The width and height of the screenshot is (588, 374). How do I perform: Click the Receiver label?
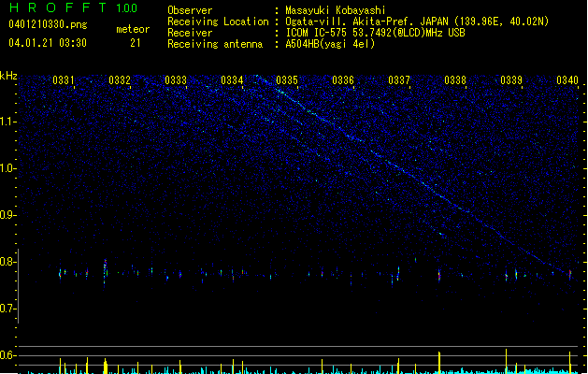[190, 33]
